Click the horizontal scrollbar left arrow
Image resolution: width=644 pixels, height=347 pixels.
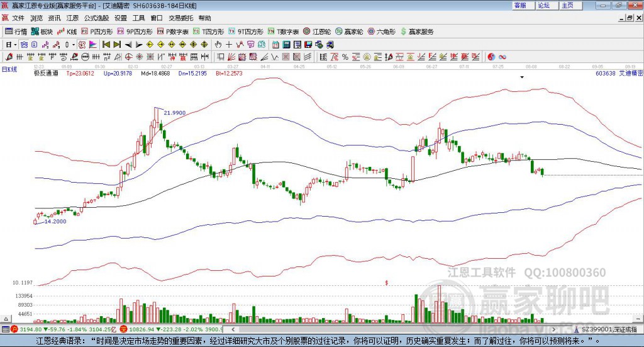[233, 329]
